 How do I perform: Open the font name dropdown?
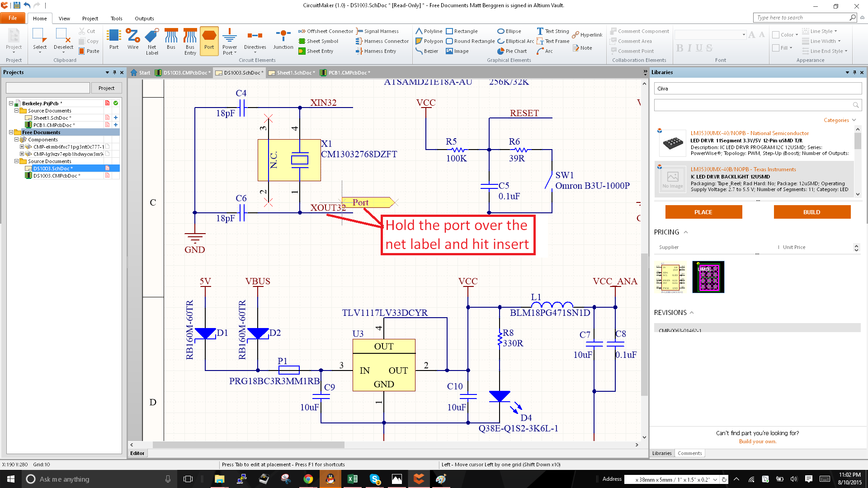pos(744,35)
